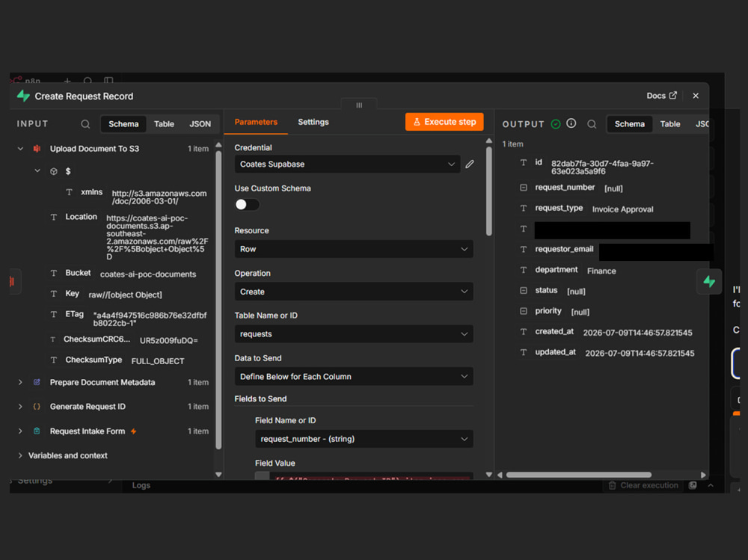Close the Create Request Record panel
This screenshot has width=748, height=560.
click(696, 96)
